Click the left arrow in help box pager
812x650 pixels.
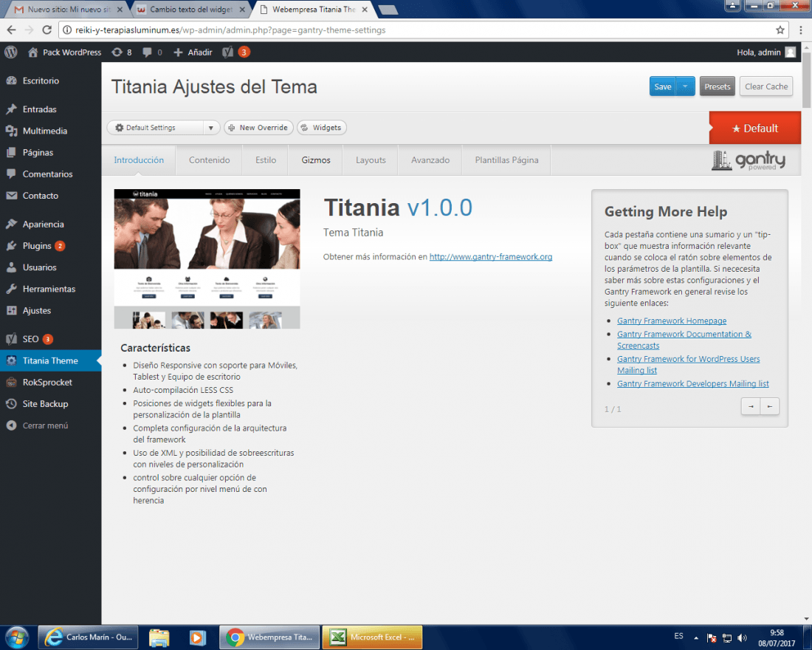click(769, 406)
